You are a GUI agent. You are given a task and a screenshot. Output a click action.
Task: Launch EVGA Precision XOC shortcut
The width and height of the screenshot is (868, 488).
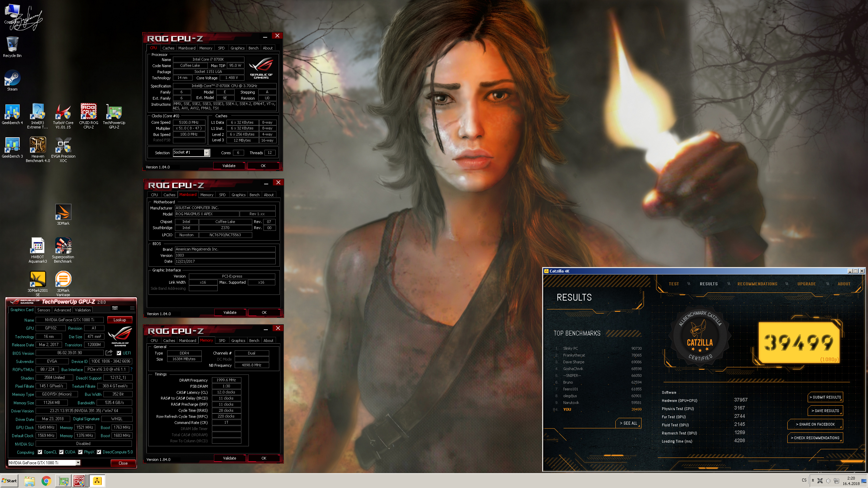(x=63, y=150)
